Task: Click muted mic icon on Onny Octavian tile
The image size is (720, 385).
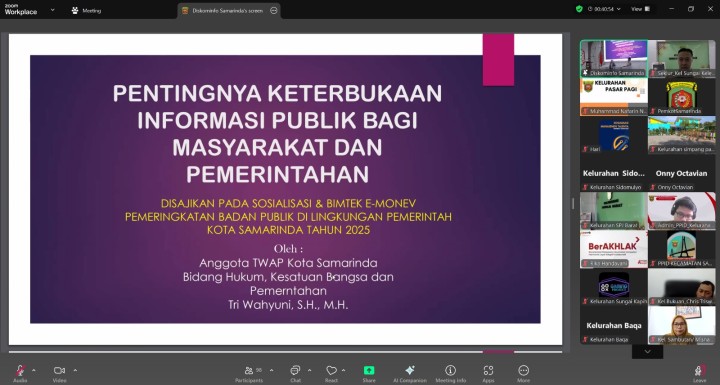Action: pos(653,187)
